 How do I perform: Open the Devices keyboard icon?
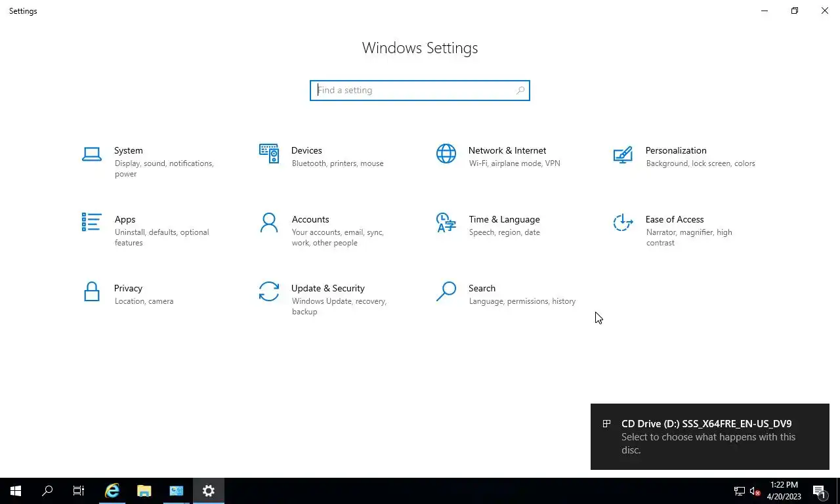tap(269, 154)
